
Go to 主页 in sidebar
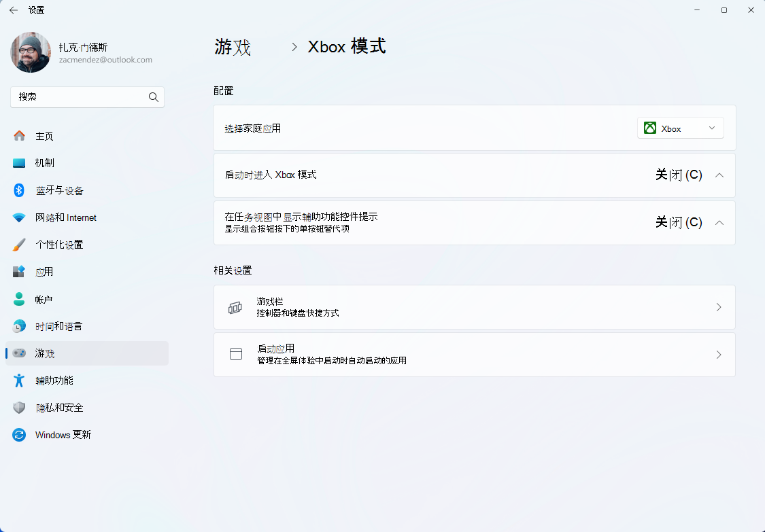pos(87,136)
